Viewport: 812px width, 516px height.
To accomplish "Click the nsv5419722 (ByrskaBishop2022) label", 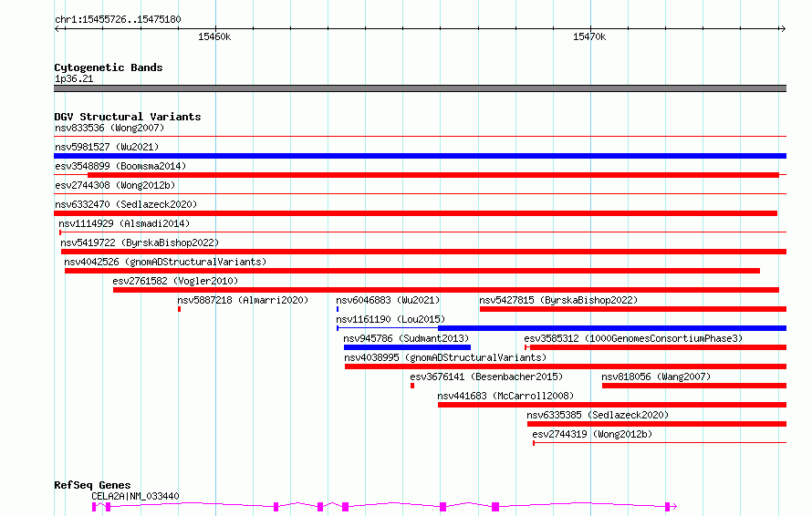I will coord(140,243).
